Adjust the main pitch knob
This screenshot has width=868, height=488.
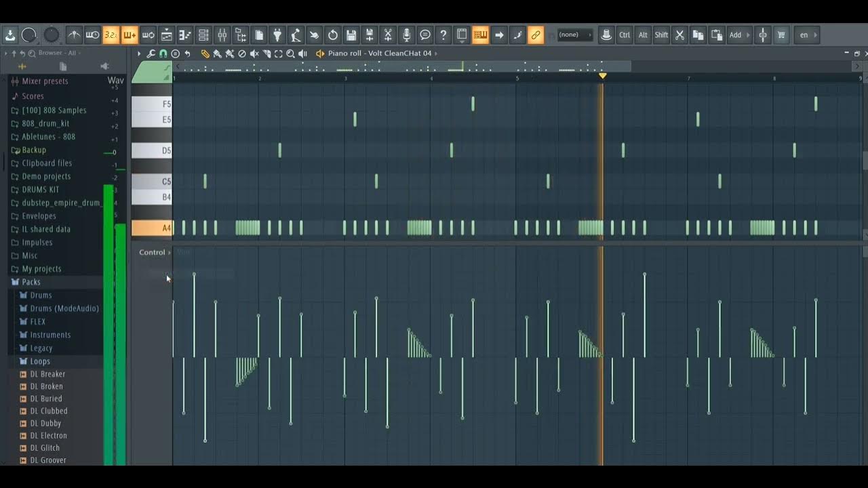[52, 35]
